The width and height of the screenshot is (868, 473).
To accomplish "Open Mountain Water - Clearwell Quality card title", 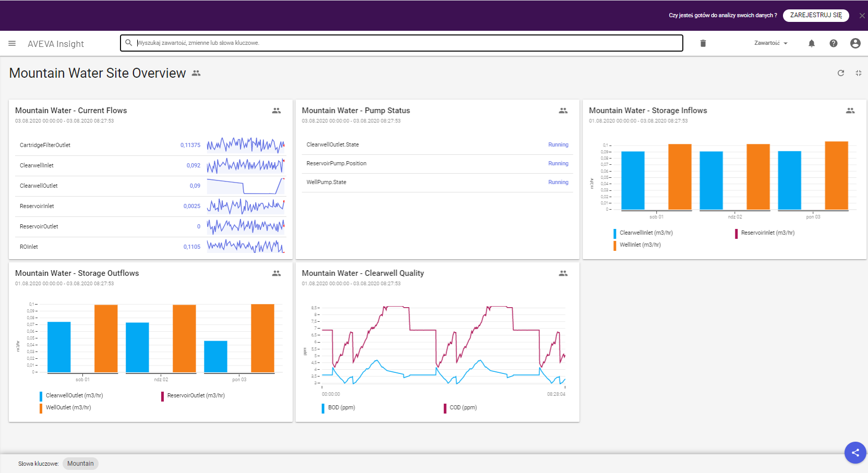I will tap(363, 273).
